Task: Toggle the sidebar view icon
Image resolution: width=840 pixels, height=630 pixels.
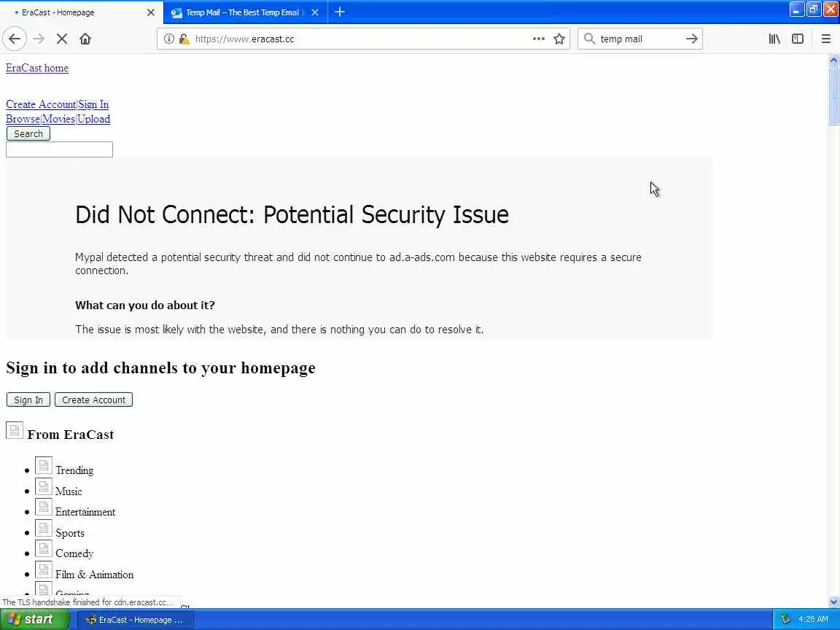Action: [x=798, y=39]
